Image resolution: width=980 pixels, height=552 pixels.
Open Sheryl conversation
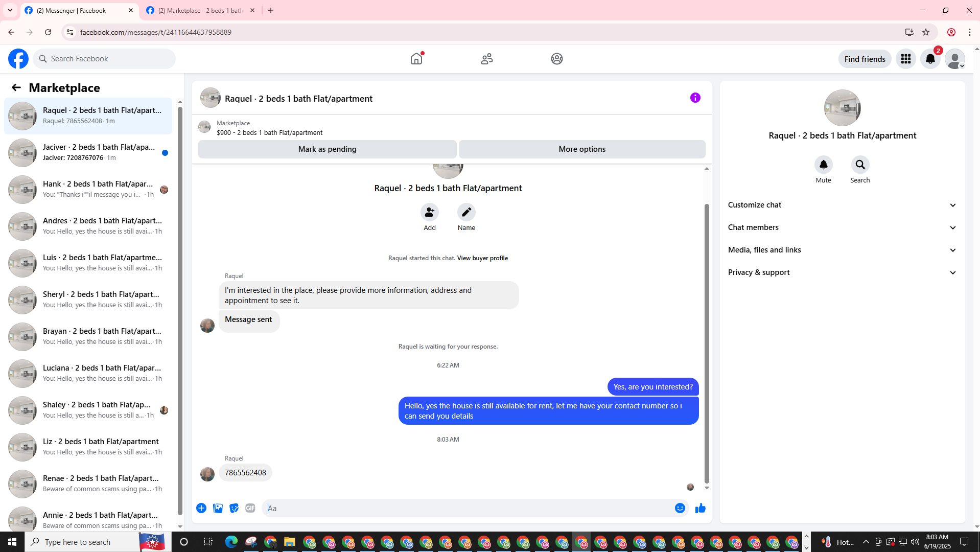point(88,300)
